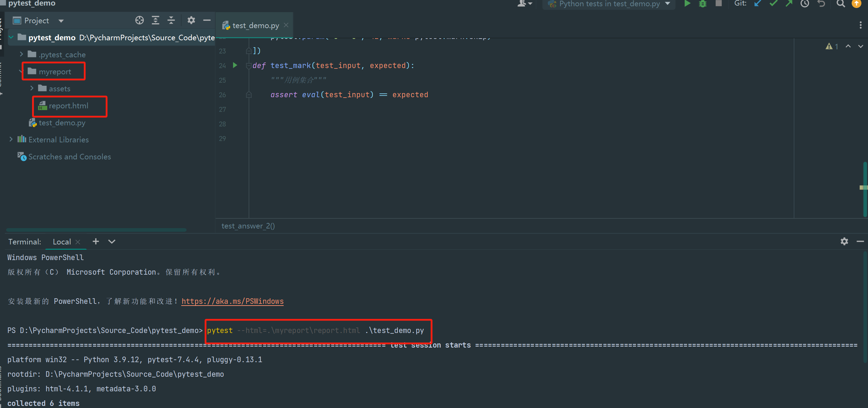Click the Git push arrow icon
This screenshot has width=868, height=408.
[789, 4]
